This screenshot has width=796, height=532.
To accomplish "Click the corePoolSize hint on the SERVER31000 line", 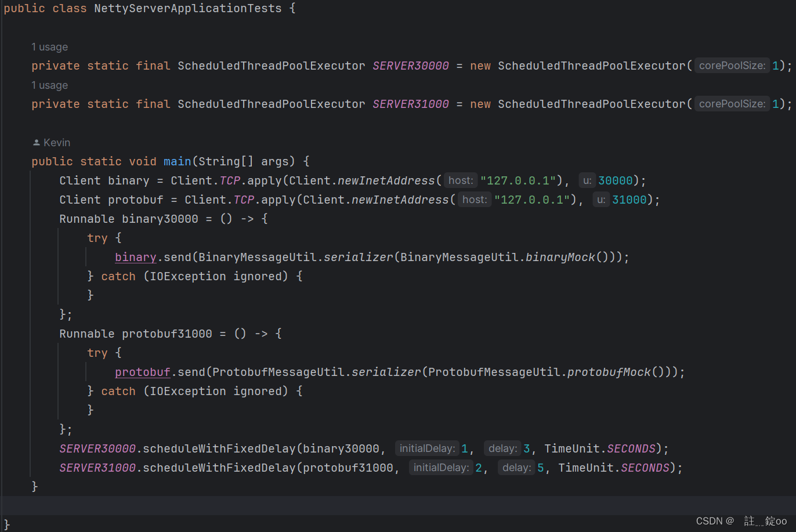I will pyautogui.click(x=732, y=104).
